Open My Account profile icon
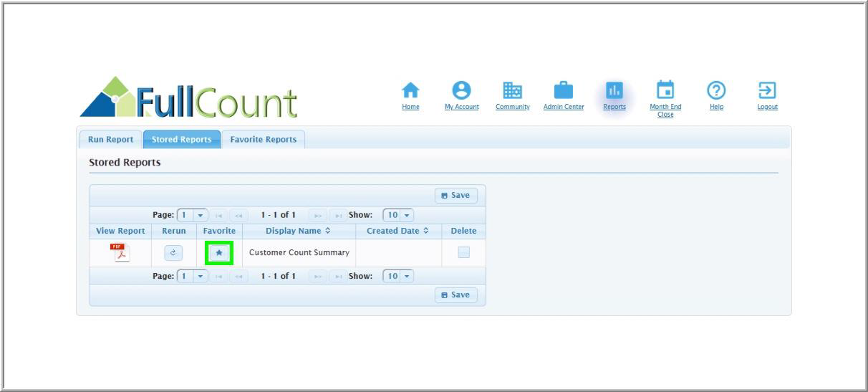 (462, 91)
